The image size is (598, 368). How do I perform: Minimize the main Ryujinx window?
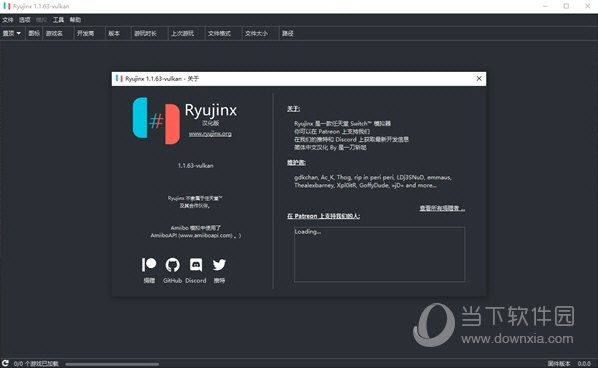click(545, 6)
